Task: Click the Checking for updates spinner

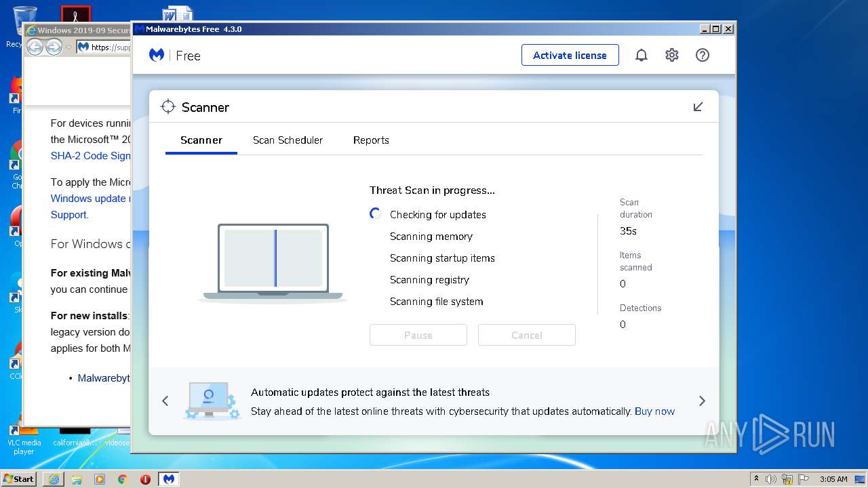Action: pos(375,213)
